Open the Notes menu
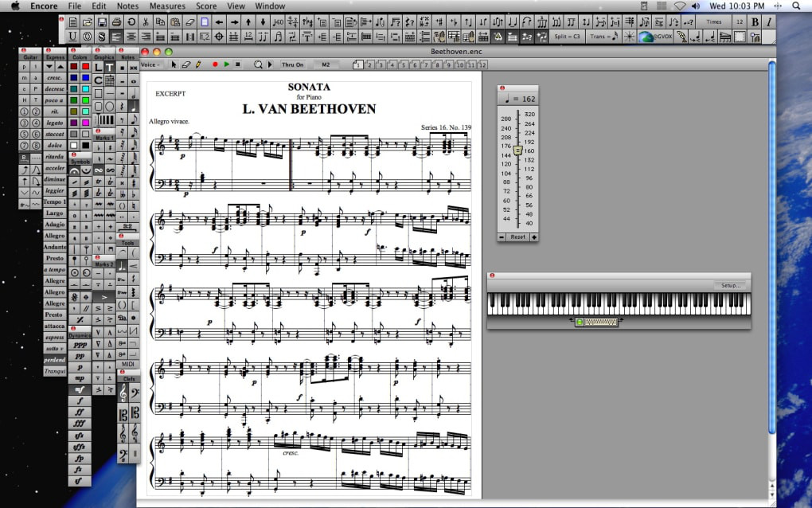This screenshot has width=812, height=508. click(x=127, y=6)
